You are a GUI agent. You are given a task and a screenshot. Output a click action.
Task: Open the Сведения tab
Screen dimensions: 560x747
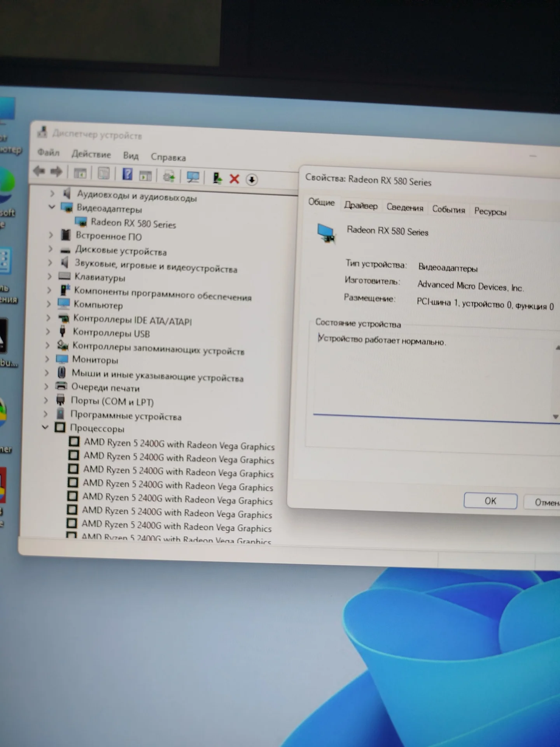pos(405,207)
